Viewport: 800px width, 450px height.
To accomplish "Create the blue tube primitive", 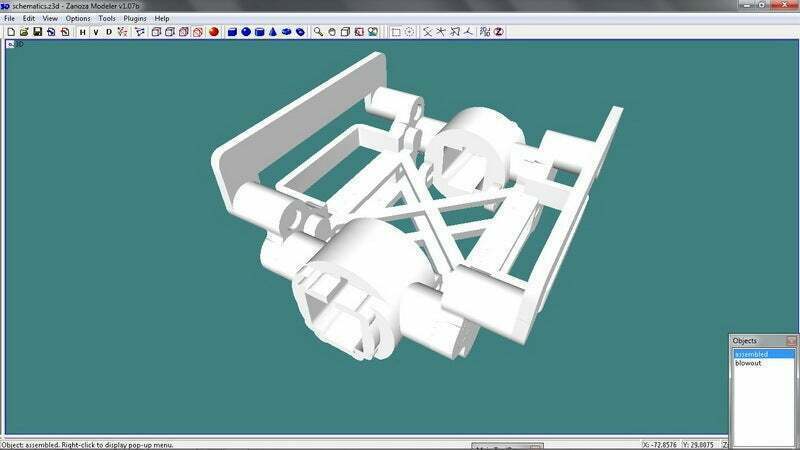I will [x=301, y=32].
